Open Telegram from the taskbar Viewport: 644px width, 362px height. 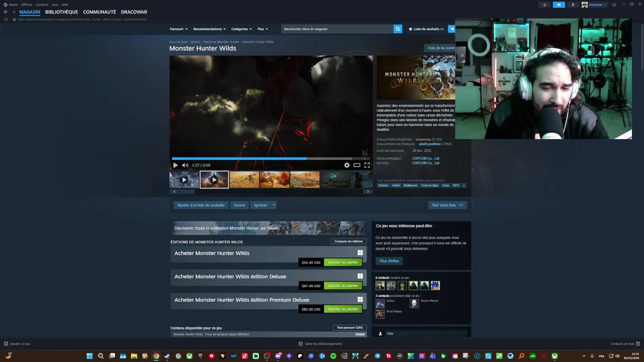[x=377, y=356]
